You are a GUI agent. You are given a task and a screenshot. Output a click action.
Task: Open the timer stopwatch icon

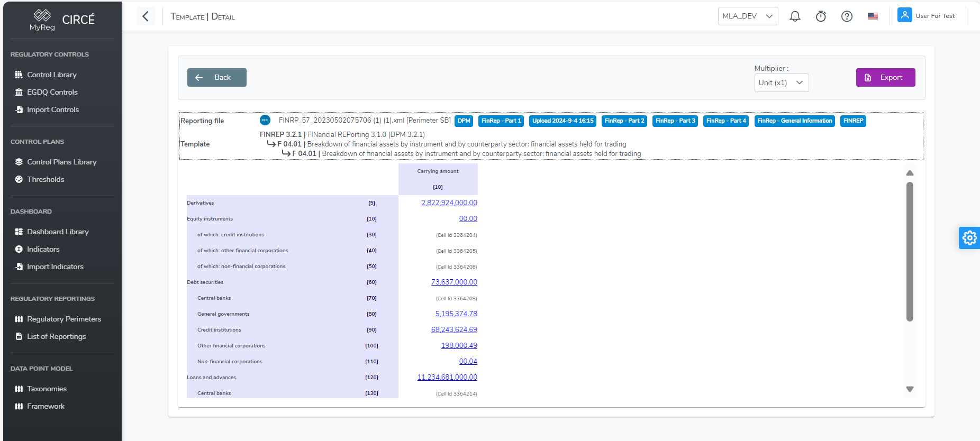pos(821,16)
